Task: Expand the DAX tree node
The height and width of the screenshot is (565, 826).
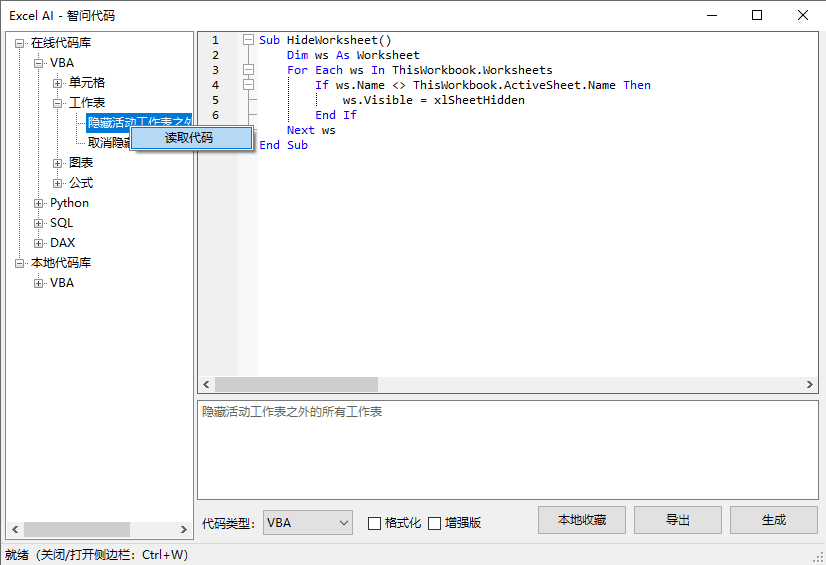Action: pos(38,243)
